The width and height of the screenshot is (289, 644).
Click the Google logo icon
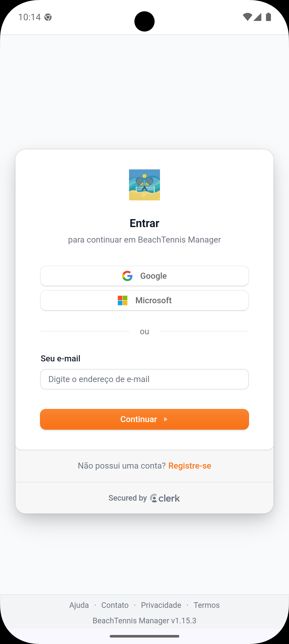point(128,276)
